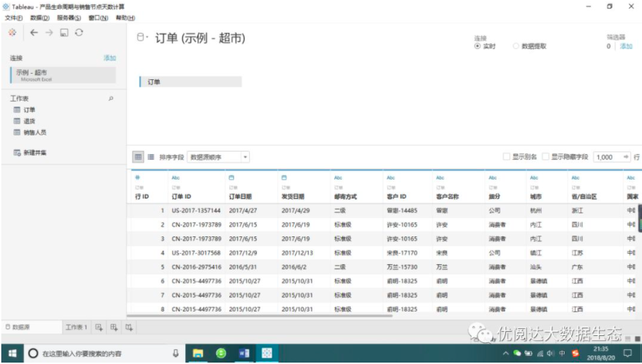642x364 pixels.
Task: Click the refresh data source icon
Action: click(79, 33)
